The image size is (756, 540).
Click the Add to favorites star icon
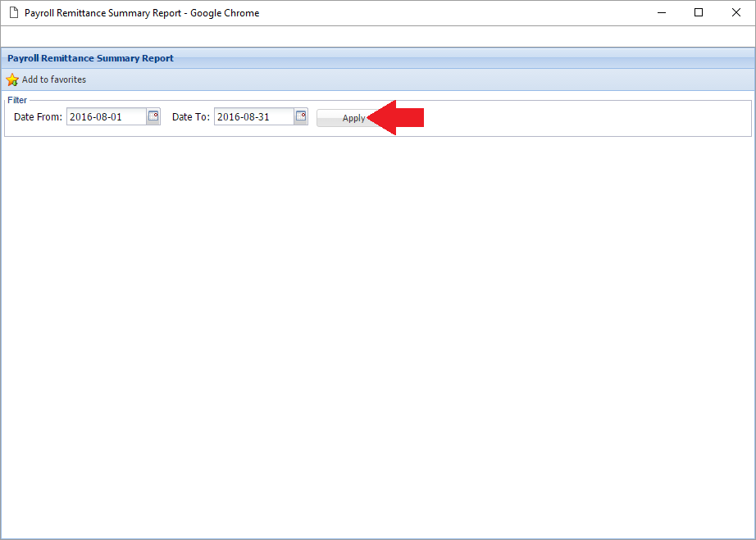tap(12, 79)
